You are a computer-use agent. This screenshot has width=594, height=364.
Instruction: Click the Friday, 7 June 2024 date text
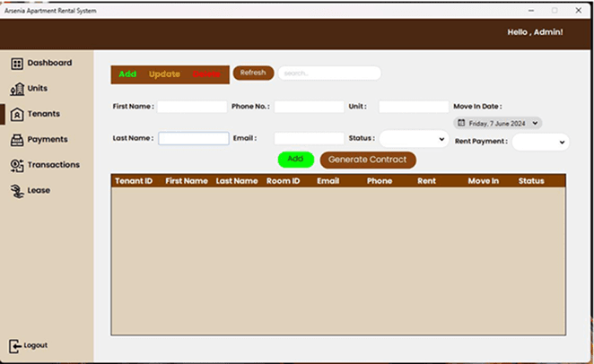point(497,124)
